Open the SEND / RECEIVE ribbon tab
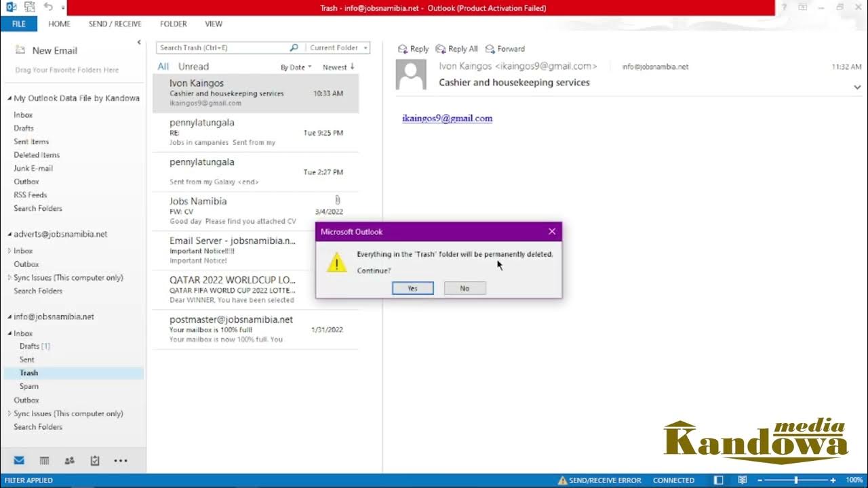Image resolution: width=868 pixels, height=488 pixels. point(115,24)
